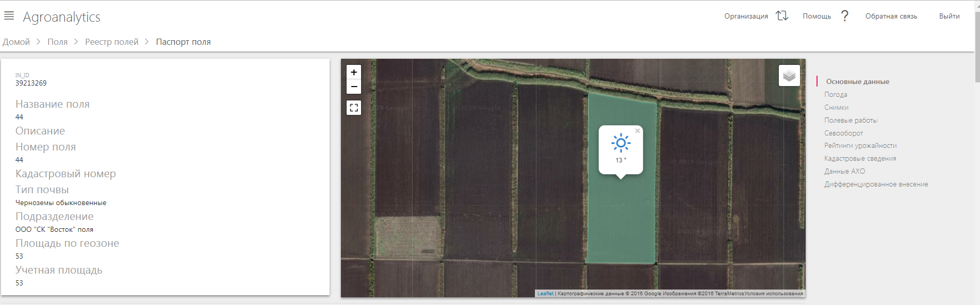Go to Домой breadcrumb
The image size is (980, 305).
(x=16, y=42)
